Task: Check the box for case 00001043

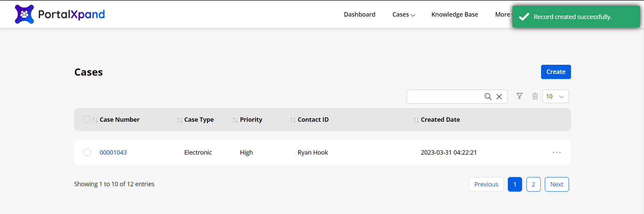Action: click(x=87, y=152)
